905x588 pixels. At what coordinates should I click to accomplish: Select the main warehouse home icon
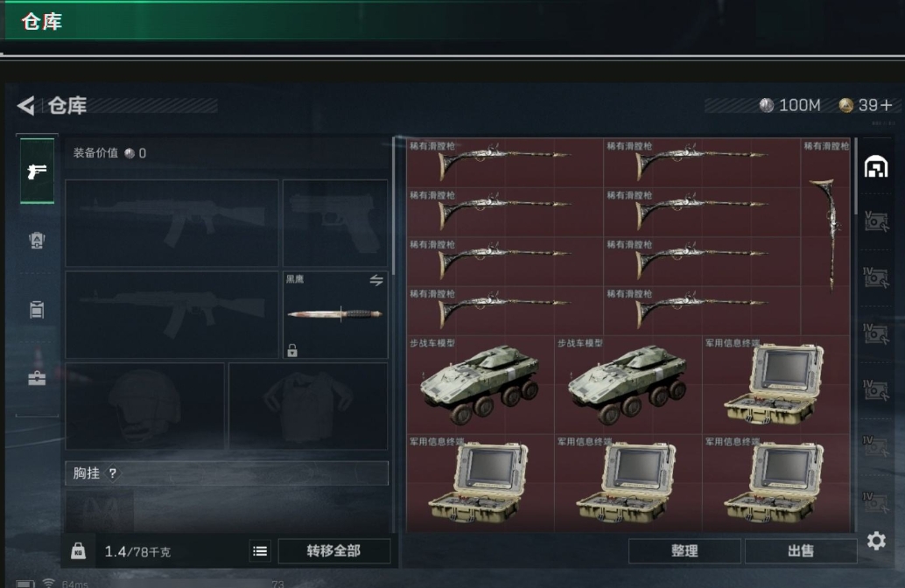coord(875,167)
